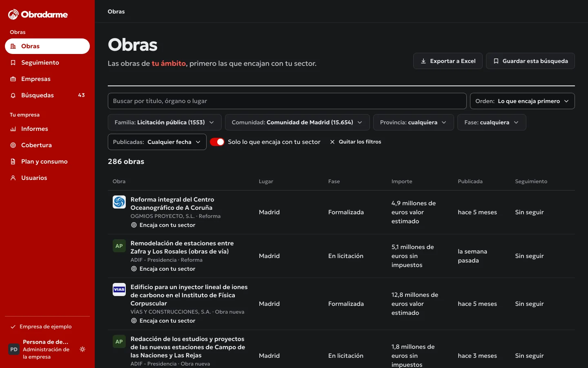The height and width of the screenshot is (368, 588).
Task: Click the Quitar los filtros label
Action: point(360,142)
